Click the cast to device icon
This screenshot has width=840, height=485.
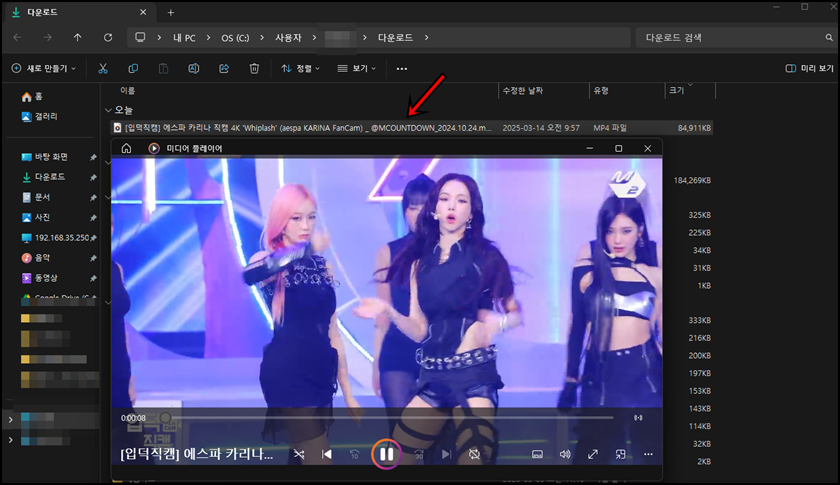click(x=638, y=418)
